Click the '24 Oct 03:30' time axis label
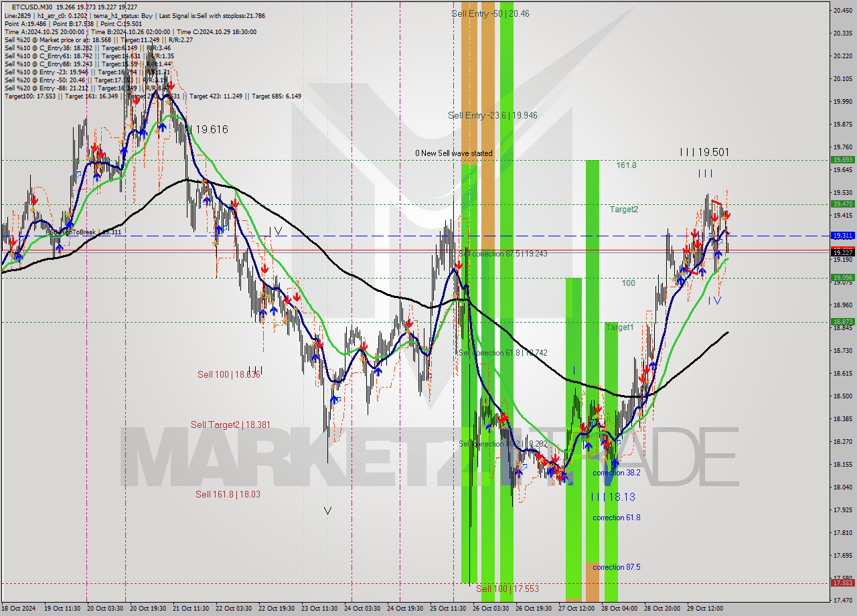This screenshot has height=616, width=857. [x=362, y=609]
